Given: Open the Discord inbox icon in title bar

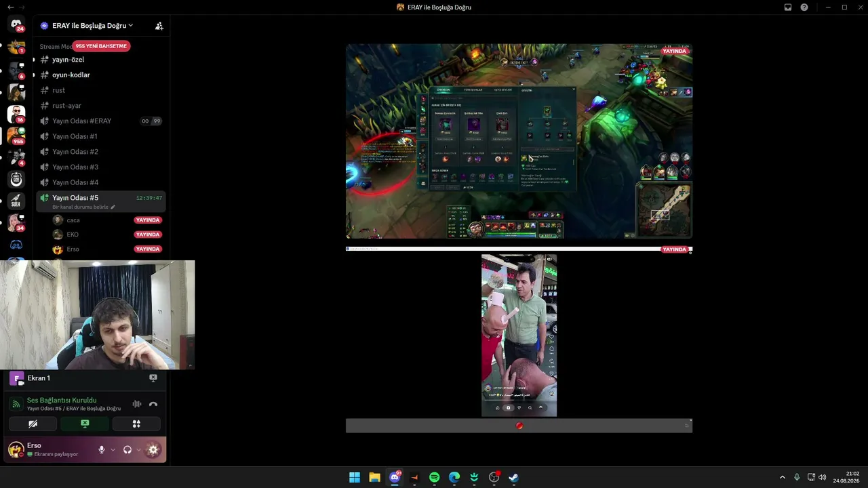Looking at the screenshot, I should [788, 7].
